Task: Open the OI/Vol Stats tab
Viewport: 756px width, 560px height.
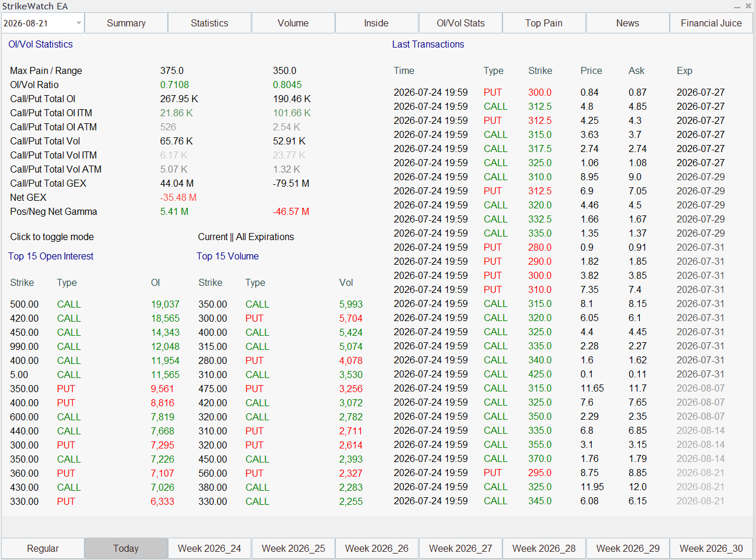Action: pyautogui.click(x=461, y=23)
